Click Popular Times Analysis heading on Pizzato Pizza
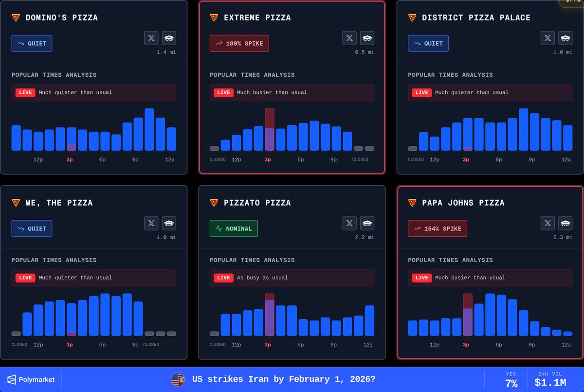 click(x=252, y=260)
